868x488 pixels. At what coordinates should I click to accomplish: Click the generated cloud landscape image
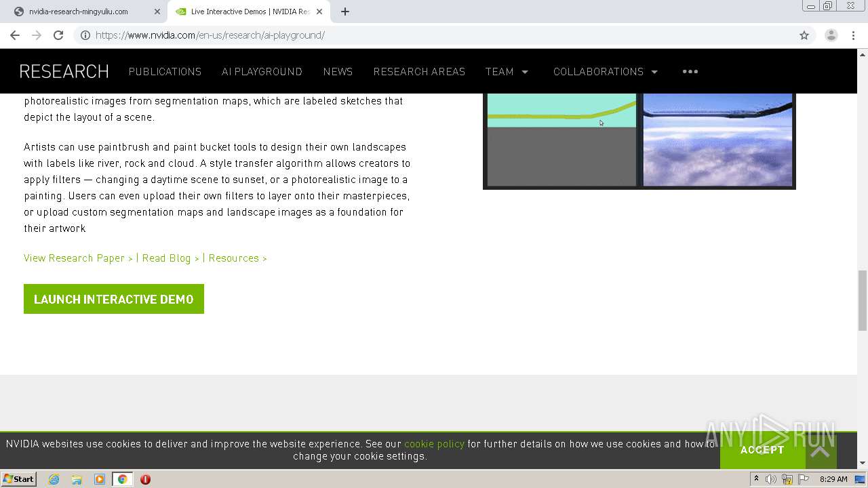click(717, 139)
